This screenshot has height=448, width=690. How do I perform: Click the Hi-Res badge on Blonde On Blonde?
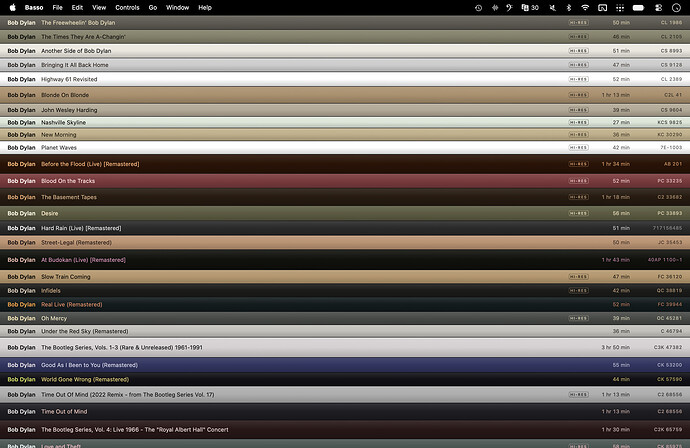pyautogui.click(x=578, y=95)
